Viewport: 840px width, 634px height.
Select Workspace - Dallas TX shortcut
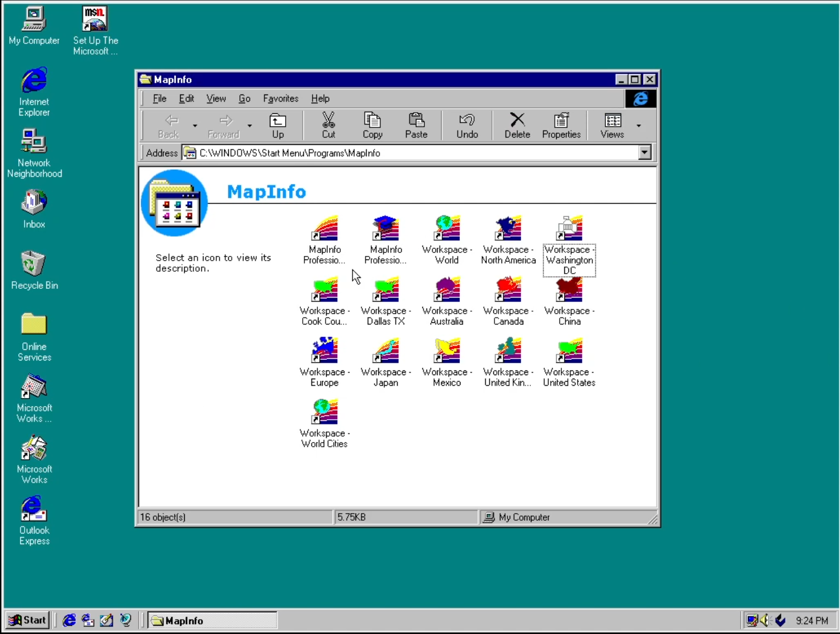click(x=386, y=301)
